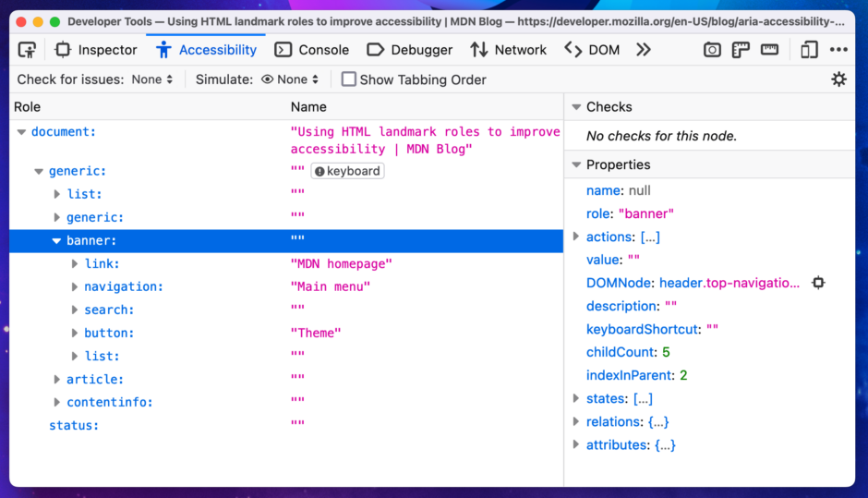Image resolution: width=868 pixels, height=498 pixels.
Task: Expand the attributes property
Action: (x=575, y=444)
